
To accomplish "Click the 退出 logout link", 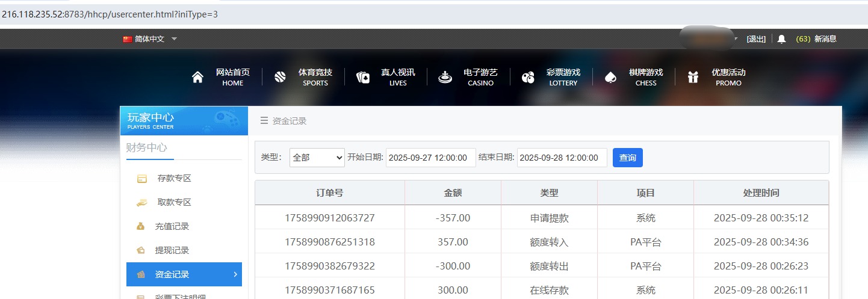I will click(756, 39).
